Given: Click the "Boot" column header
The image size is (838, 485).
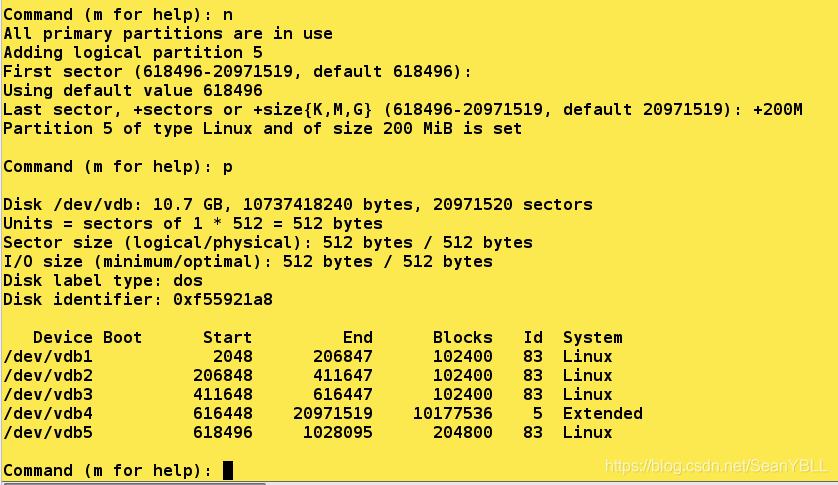Looking at the screenshot, I should click(122, 337).
